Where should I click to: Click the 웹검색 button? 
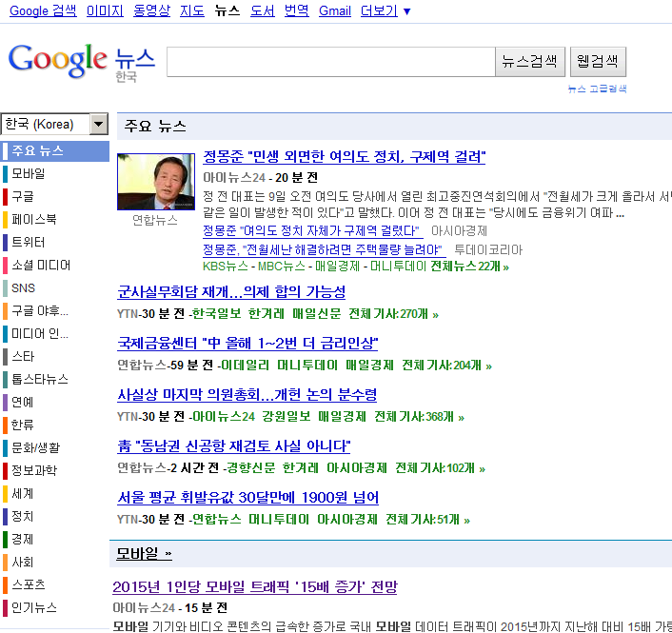(598, 62)
